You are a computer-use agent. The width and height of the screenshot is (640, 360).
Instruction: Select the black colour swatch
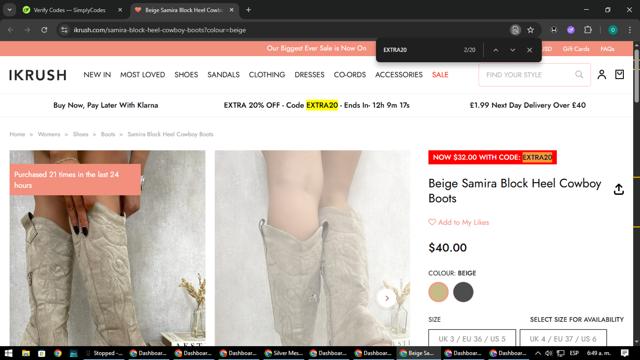[x=463, y=292]
